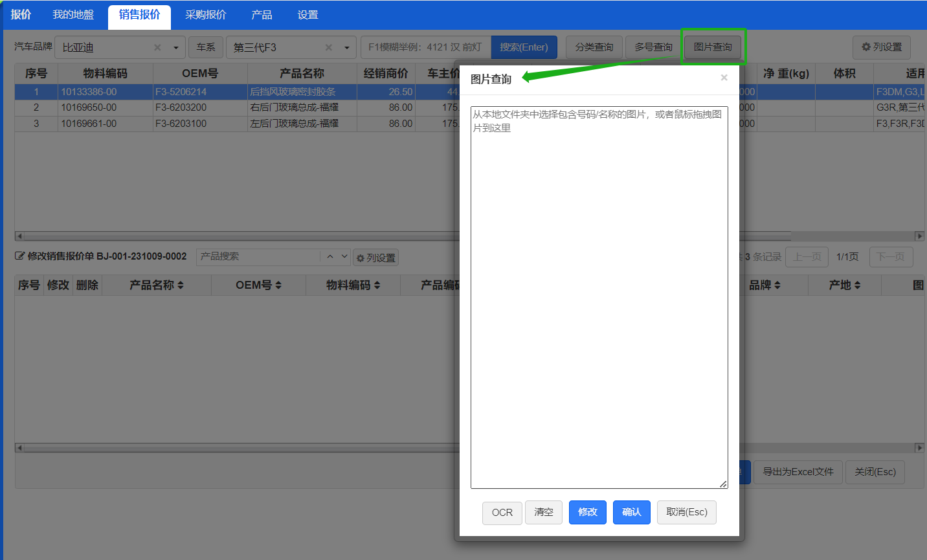Viewport: 927px width, 560px height.
Task: Click the down chevron beside 产品搜索
Action: click(344, 256)
